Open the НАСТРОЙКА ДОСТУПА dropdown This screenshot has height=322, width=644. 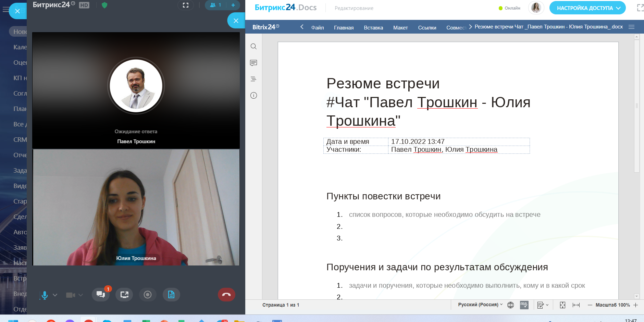click(x=587, y=8)
